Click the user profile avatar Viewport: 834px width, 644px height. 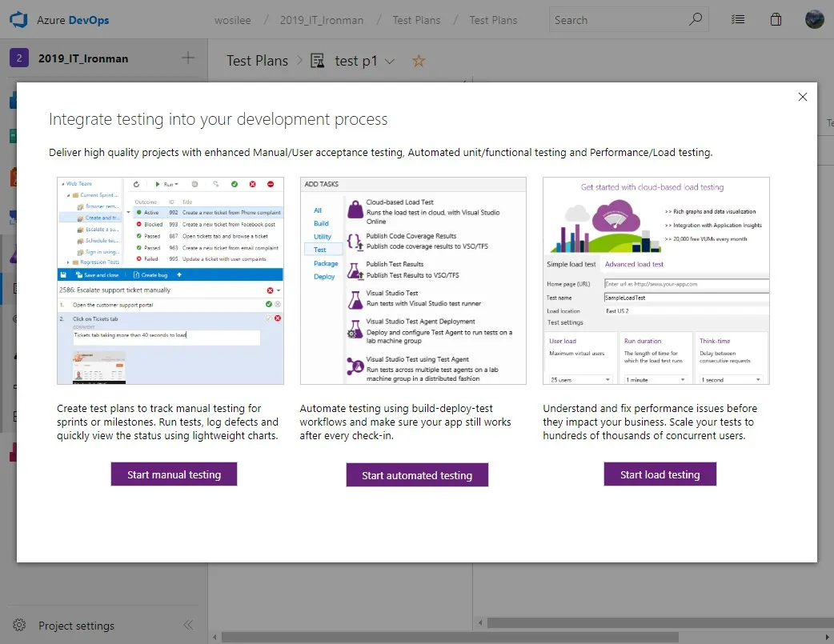click(x=814, y=19)
